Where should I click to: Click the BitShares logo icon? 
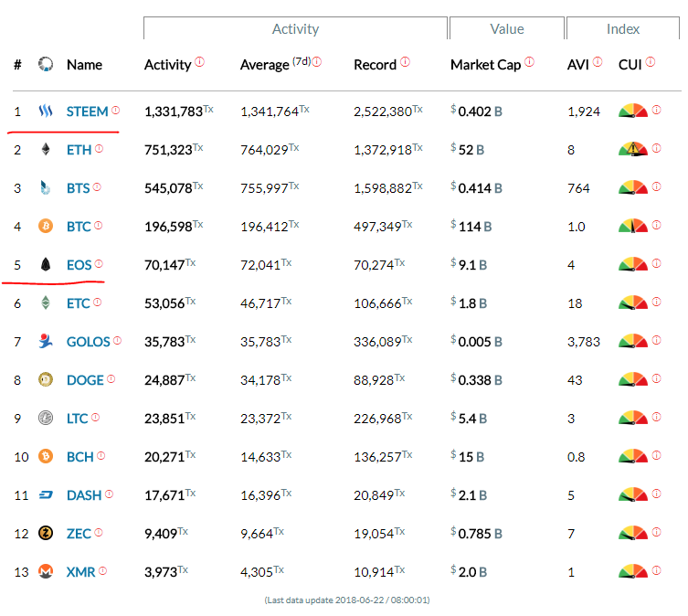point(46,188)
